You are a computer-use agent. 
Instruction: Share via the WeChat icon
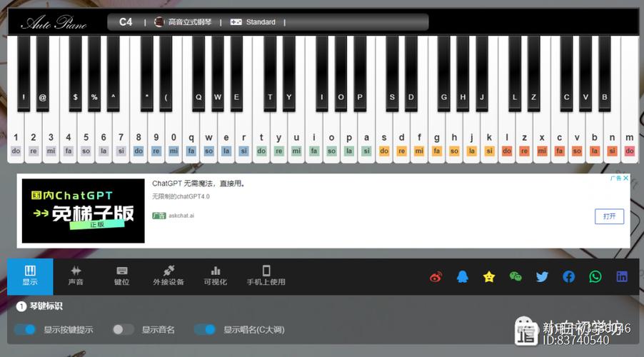[x=515, y=277]
